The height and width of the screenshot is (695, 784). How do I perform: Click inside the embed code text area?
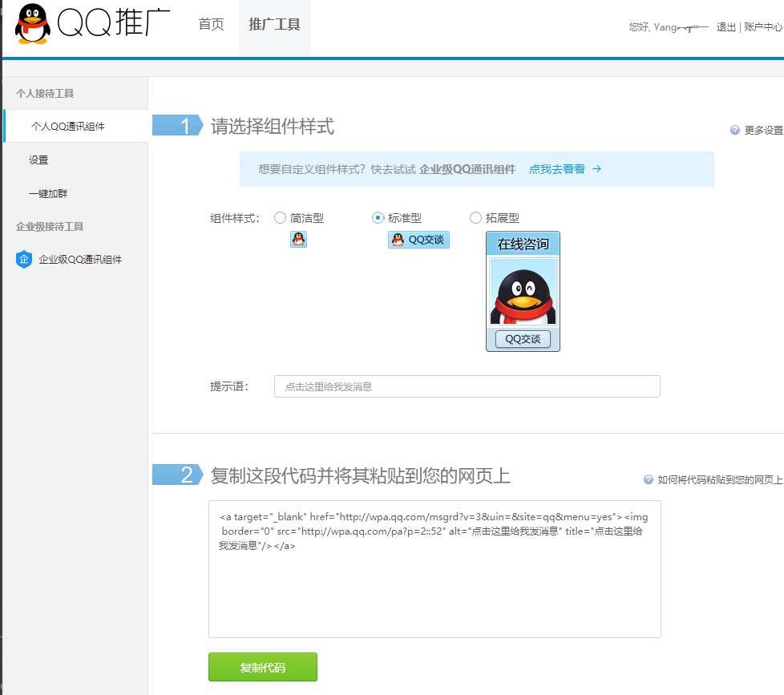click(x=434, y=569)
